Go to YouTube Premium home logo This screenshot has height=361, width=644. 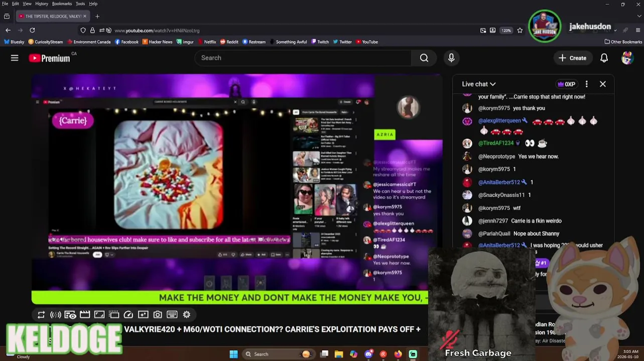[x=50, y=58]
